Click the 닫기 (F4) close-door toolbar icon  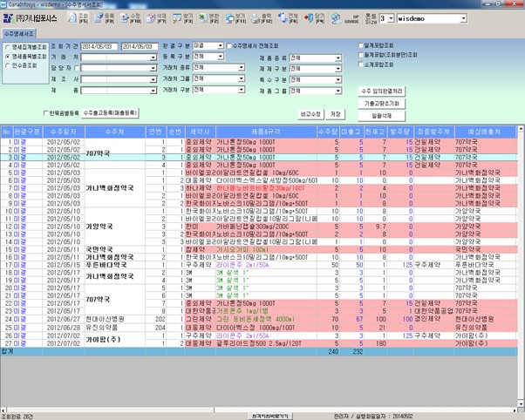click(x=314, y=18)
